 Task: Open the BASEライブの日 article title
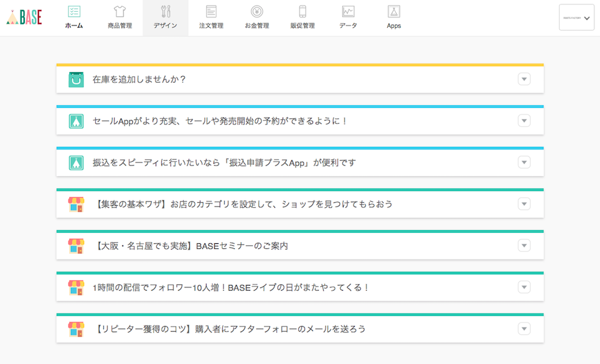pos(231,287)
